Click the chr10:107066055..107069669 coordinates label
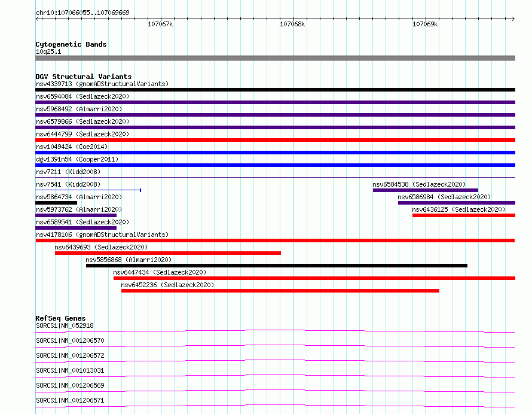Image resolution: width=532 pixels, height=414 pixels. pos(82,13)
